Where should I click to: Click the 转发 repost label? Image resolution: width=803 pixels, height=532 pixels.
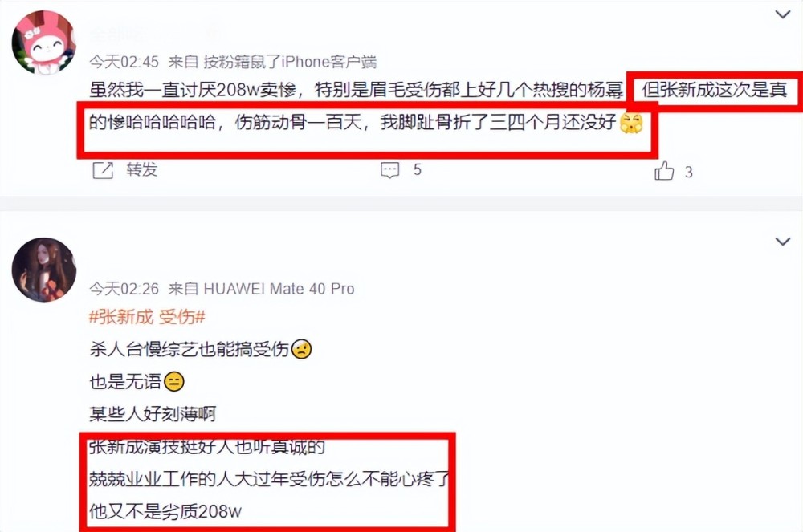coord(142,170)
